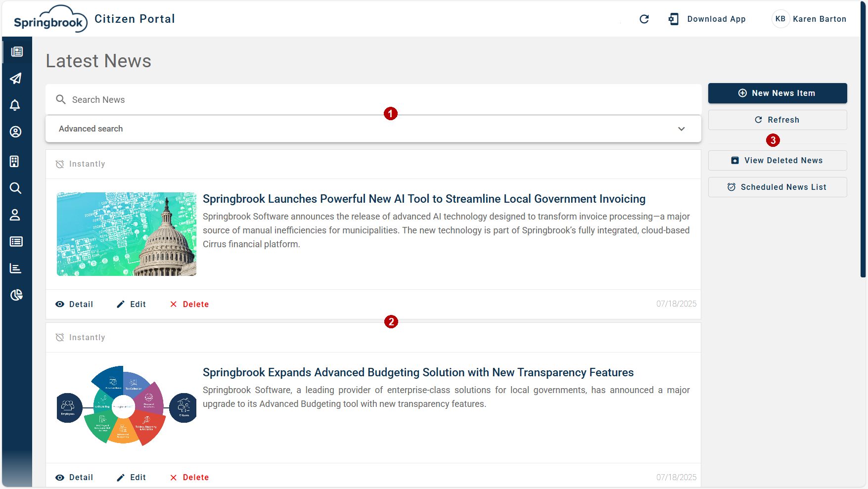Open the person icon in sidebar
The image size is (868, 489).
pos(15,215)
